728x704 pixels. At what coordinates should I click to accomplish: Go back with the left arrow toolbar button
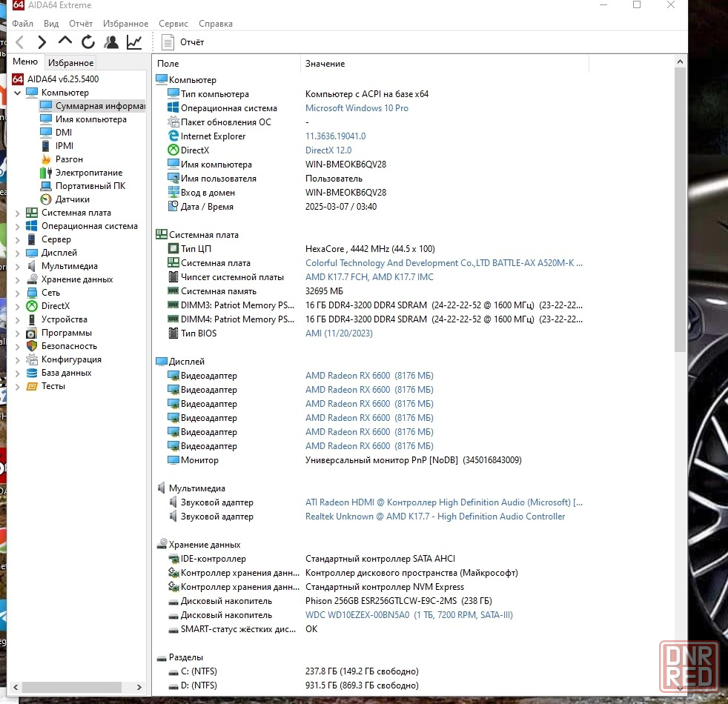tap(20, 42)
